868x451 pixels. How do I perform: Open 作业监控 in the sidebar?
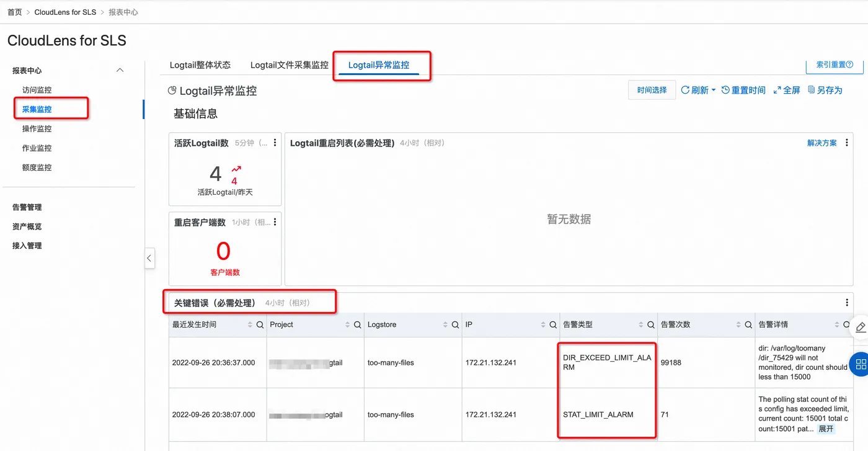(x=37, y=148)
